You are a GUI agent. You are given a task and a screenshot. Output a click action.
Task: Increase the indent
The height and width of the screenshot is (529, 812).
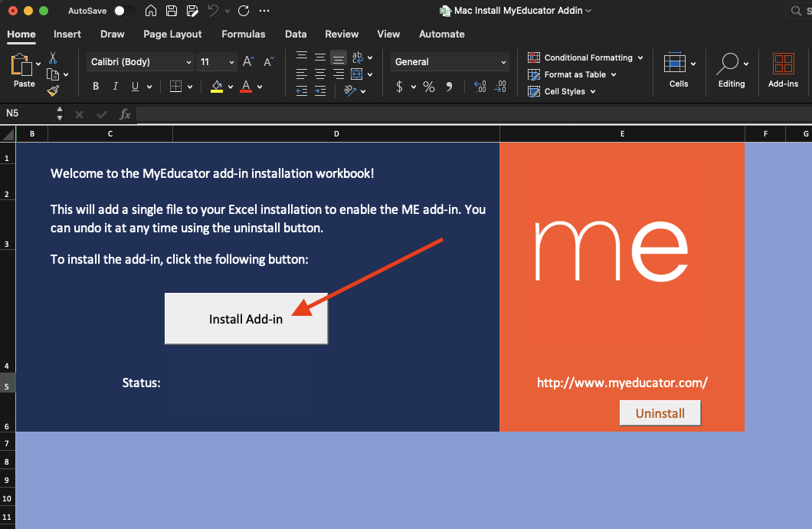point(320,91)
